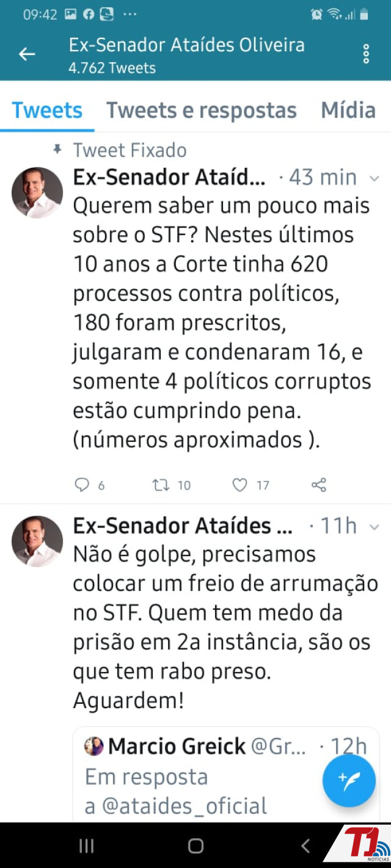
Task: Open the Tweets e respostas tab
Action: pos(202,110)
